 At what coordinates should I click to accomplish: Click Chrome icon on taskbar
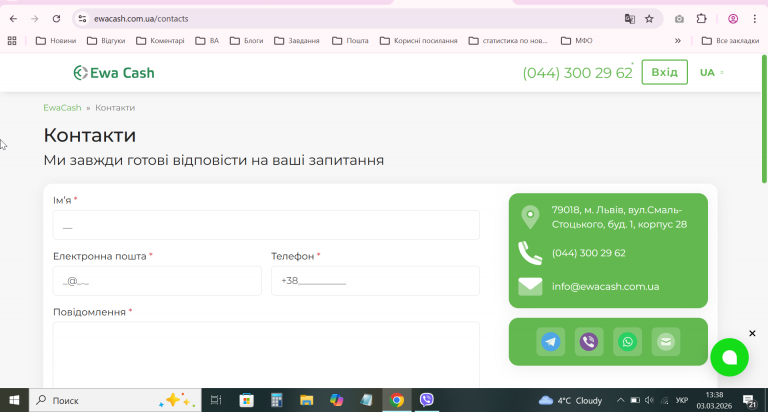point(397,400)
